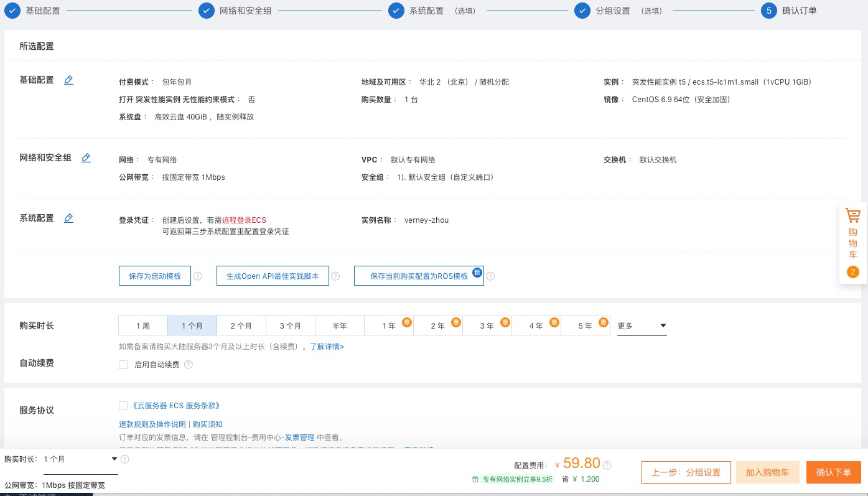The width and height of the screenshot is (868, 496).
Task: Click help icon next to 生成Open API最佳实践脚本
Action: tap(335, 276)
